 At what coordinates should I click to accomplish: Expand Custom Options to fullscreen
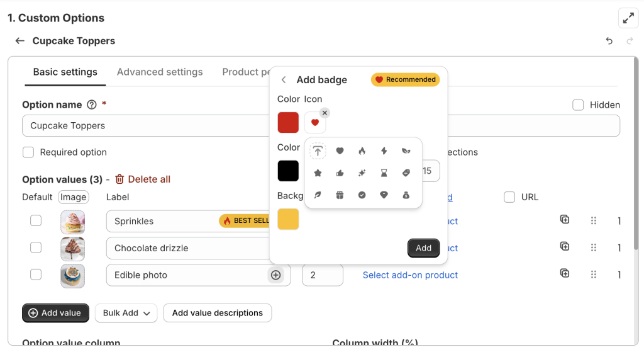628,18
